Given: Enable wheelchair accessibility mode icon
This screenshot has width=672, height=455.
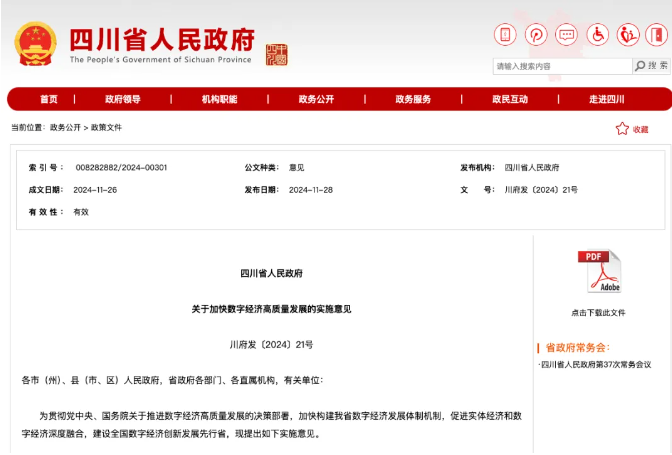Looking at the screenshot, I should pyautogui.click(x=598, y=35).
